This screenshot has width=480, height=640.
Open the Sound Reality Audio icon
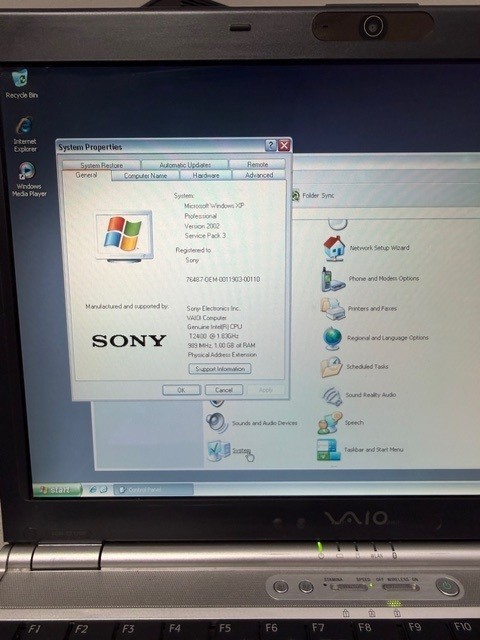[331, 396]
